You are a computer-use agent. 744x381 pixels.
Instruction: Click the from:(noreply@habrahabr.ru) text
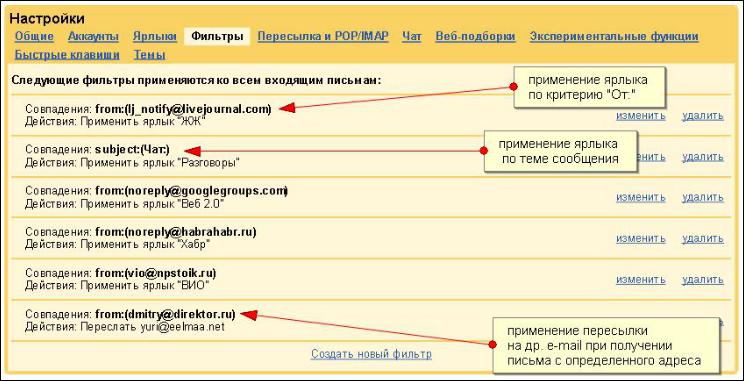tap(176, 232)
